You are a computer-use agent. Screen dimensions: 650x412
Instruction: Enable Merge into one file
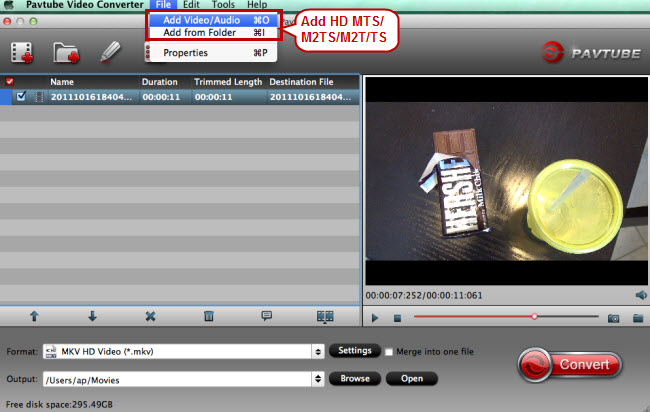(x=388, y=352)
